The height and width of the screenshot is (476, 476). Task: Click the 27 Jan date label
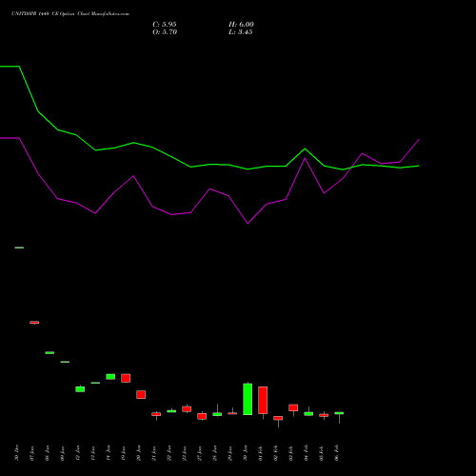tap(200, 453)
